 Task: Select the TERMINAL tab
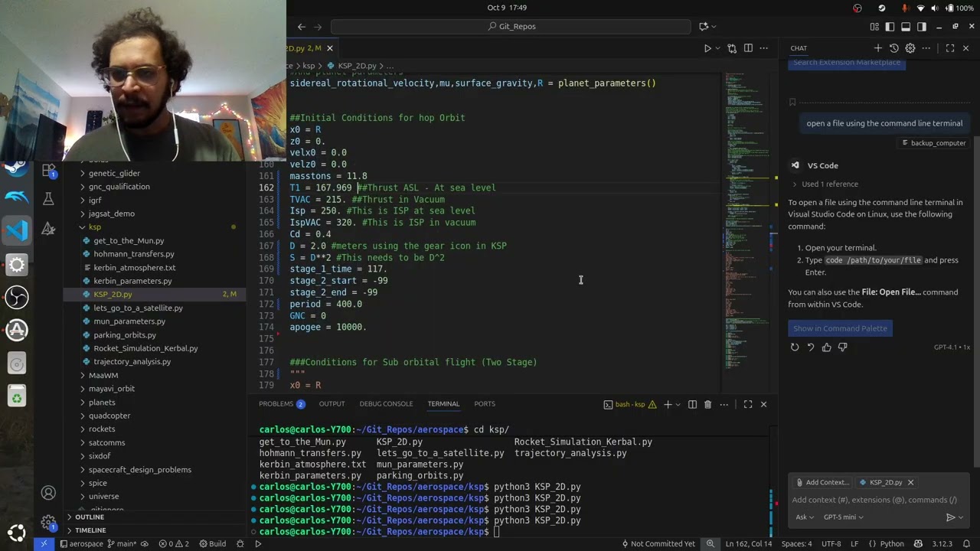(x=443, y=404)
